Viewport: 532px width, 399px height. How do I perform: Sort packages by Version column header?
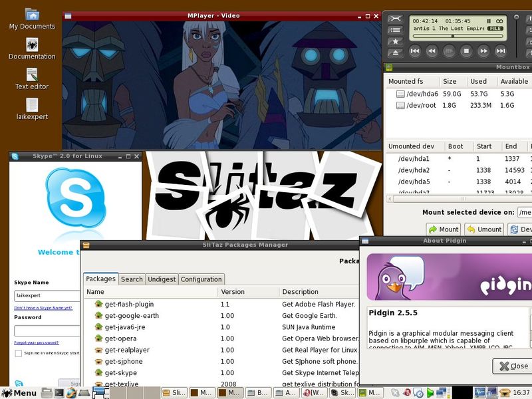(x=249, y=292)
